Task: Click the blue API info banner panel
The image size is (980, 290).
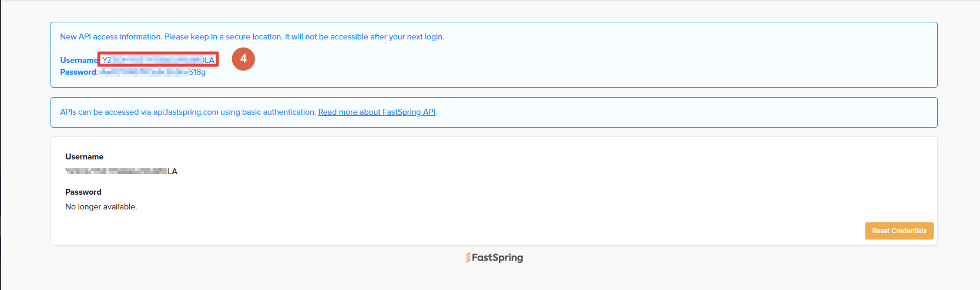Action: 494,112
